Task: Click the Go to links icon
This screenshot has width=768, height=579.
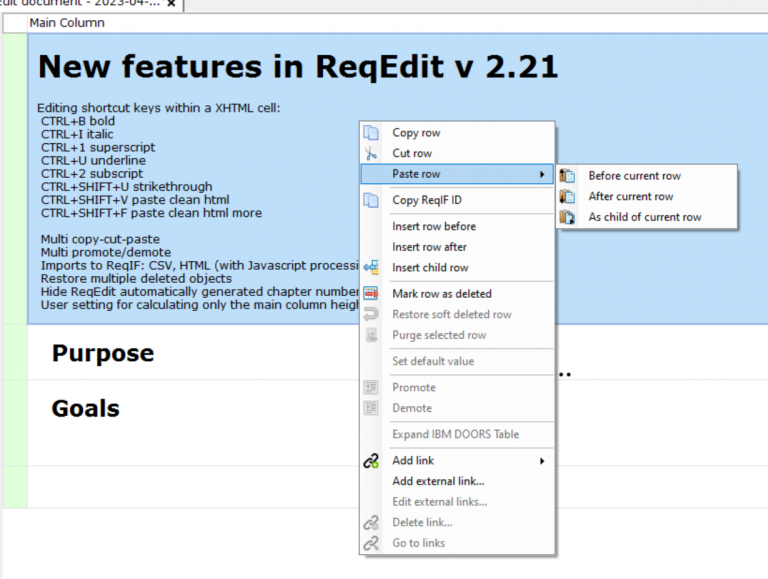Action: pos(371,543)
